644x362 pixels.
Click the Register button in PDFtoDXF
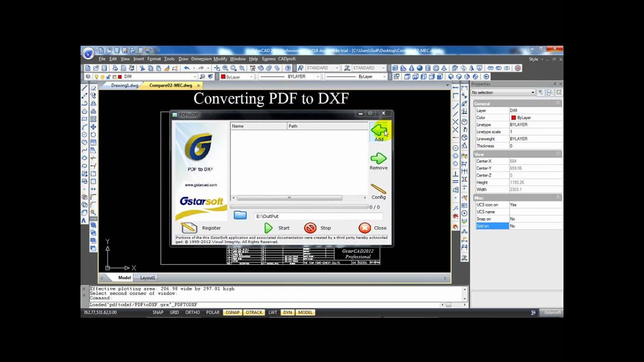tap(201, 228)
